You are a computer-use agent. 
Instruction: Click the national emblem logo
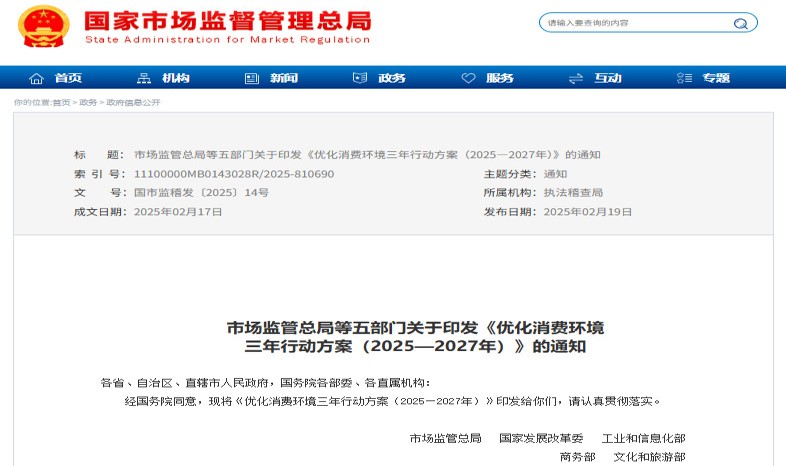[x=44, y=26]
